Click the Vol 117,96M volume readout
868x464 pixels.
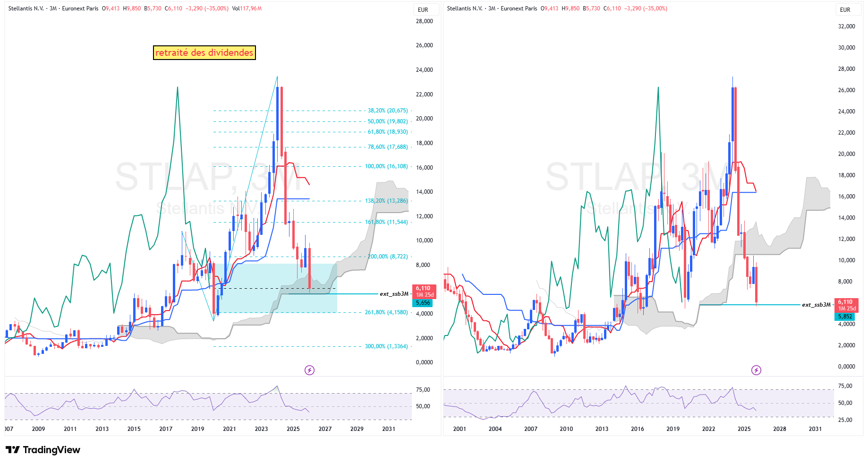(247, 9)
